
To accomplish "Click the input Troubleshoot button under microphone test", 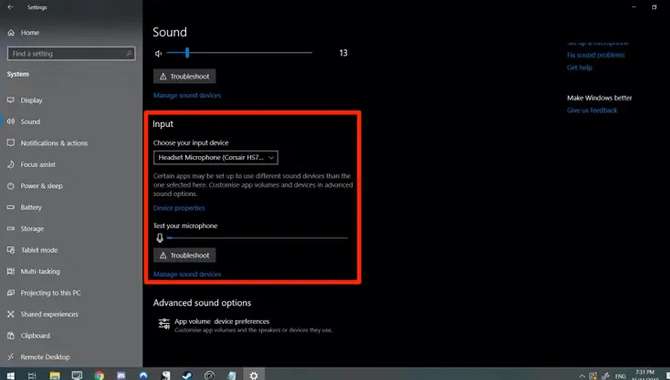I will tap(185, 255).
